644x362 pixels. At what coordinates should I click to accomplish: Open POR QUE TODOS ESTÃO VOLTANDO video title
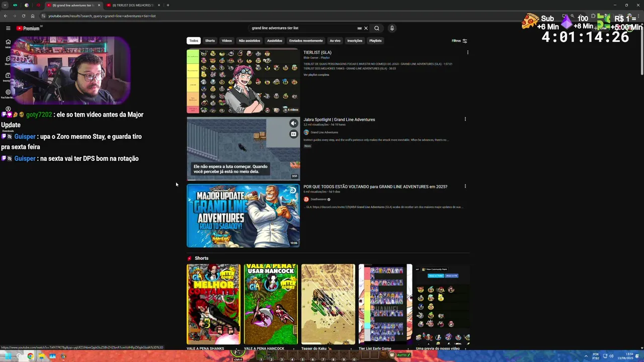375,187
